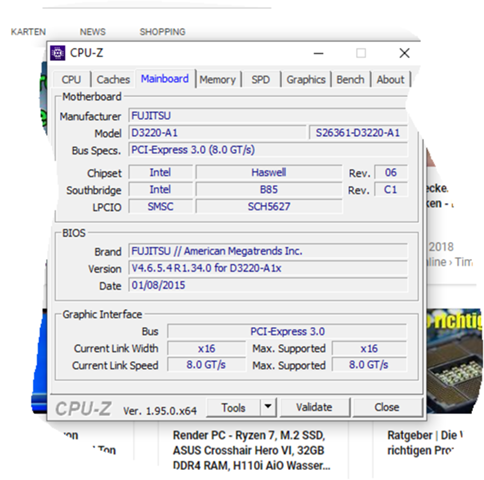Select the SMSC LPCIO vendor

click(161, 206)
